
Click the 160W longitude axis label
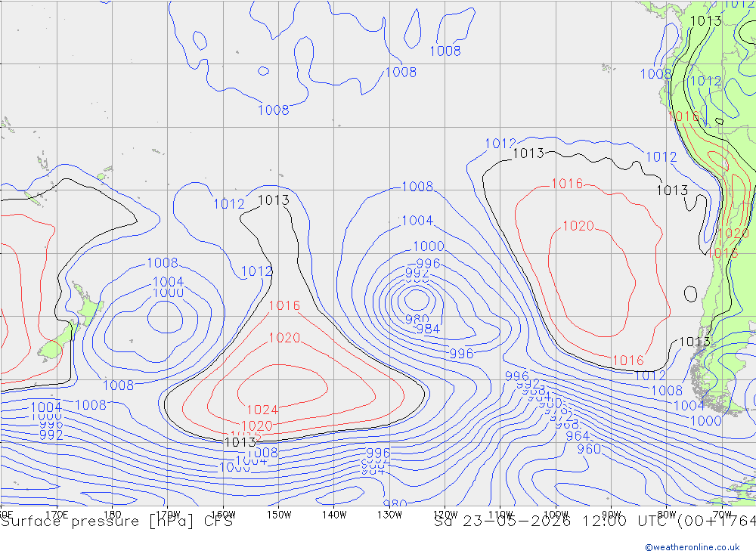224,515
